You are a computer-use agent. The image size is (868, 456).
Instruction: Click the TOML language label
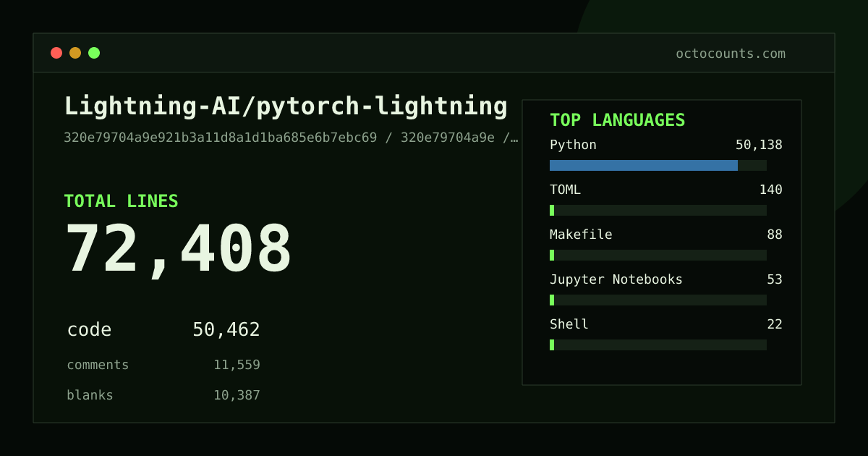(565, 190)
